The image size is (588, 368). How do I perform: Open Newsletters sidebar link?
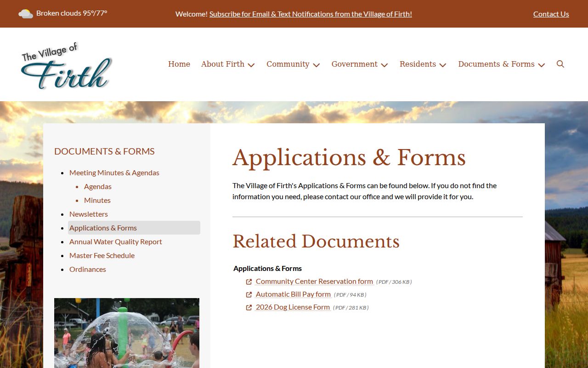89,214
